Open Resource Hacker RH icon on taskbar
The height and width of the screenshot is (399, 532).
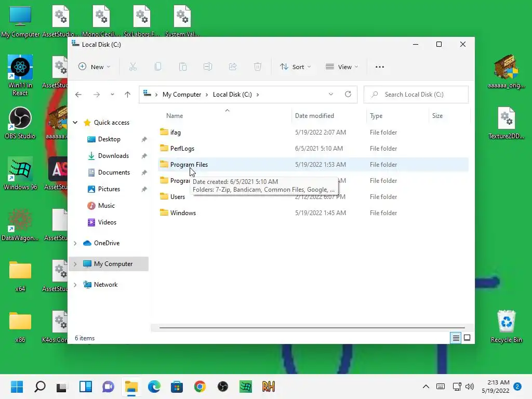click(269, 387)
